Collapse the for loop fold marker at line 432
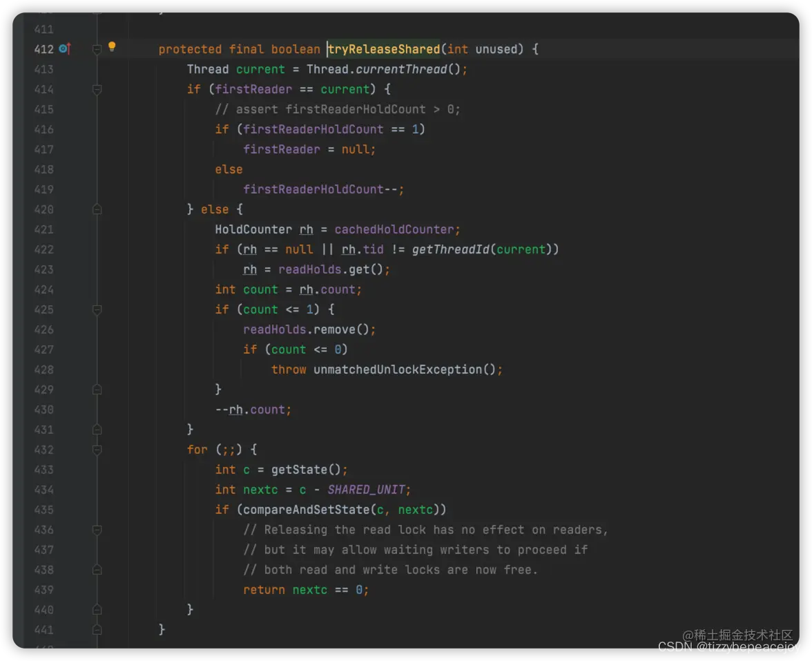 97,450
